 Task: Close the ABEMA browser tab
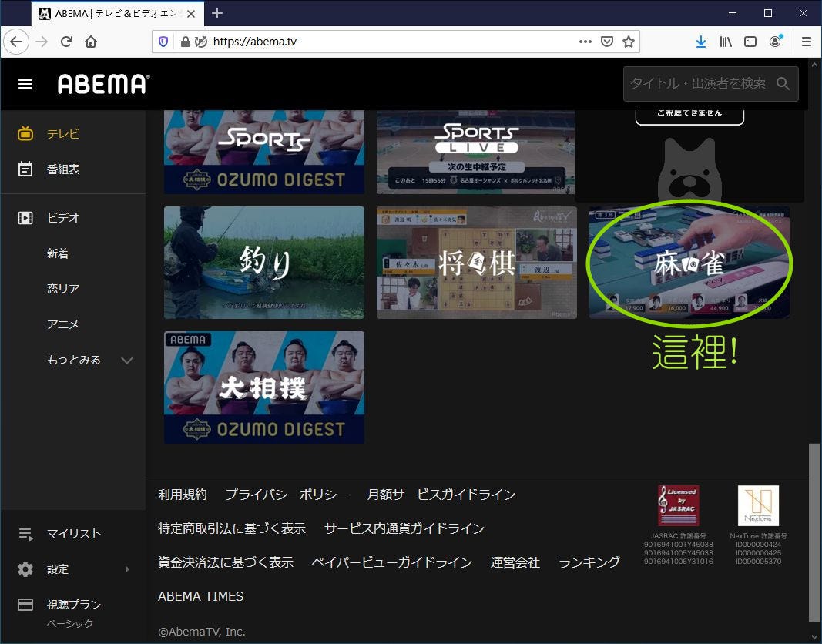click(x=191, y=14)
